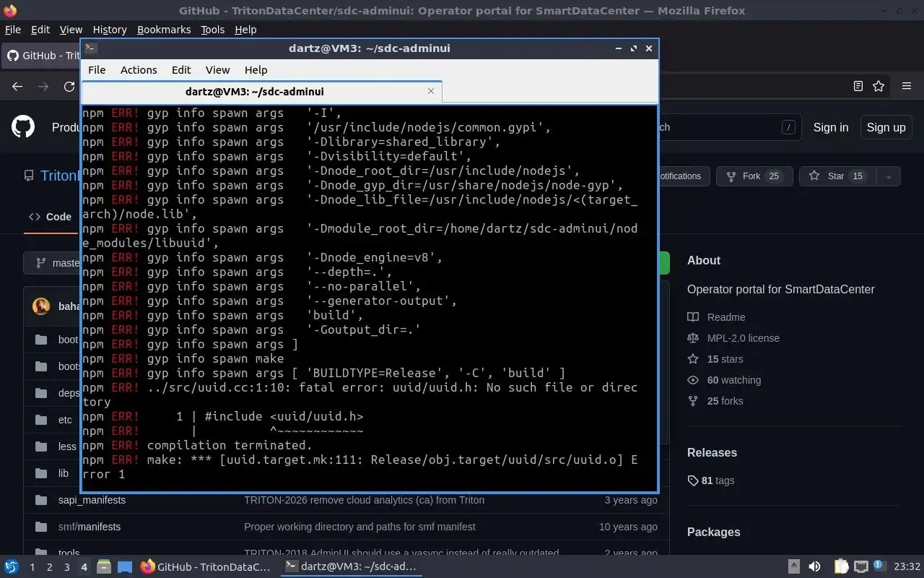This screenshot has height=578, width=924.
Task: View 60 watching link
Action: tap(734, 380)
